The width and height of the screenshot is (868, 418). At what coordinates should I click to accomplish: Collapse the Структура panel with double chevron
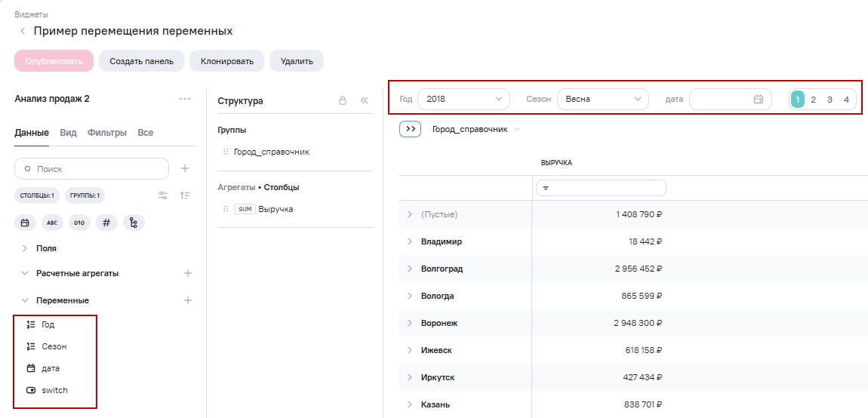coord(364,101)
